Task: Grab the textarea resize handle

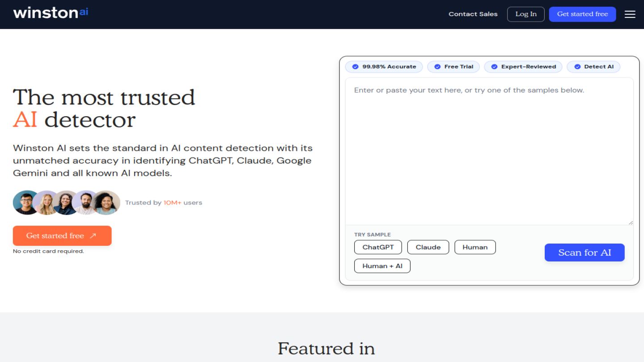Action: point(631,222)
